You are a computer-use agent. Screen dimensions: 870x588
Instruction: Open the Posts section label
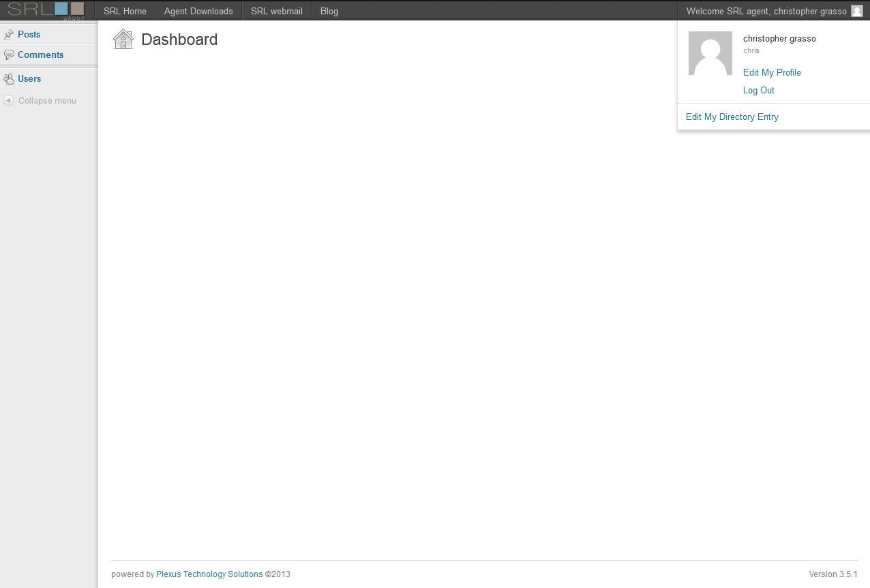(29, 34)
